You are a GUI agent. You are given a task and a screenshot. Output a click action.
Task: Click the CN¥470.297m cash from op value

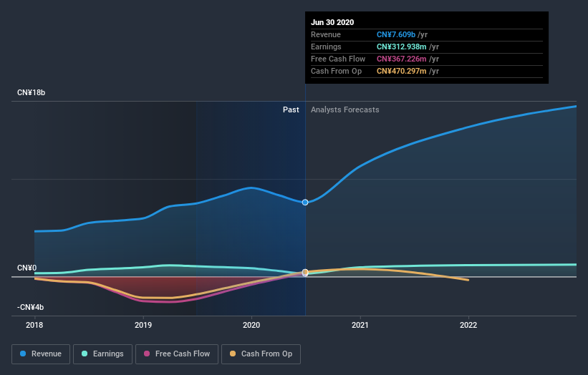[x=402, y=71]
